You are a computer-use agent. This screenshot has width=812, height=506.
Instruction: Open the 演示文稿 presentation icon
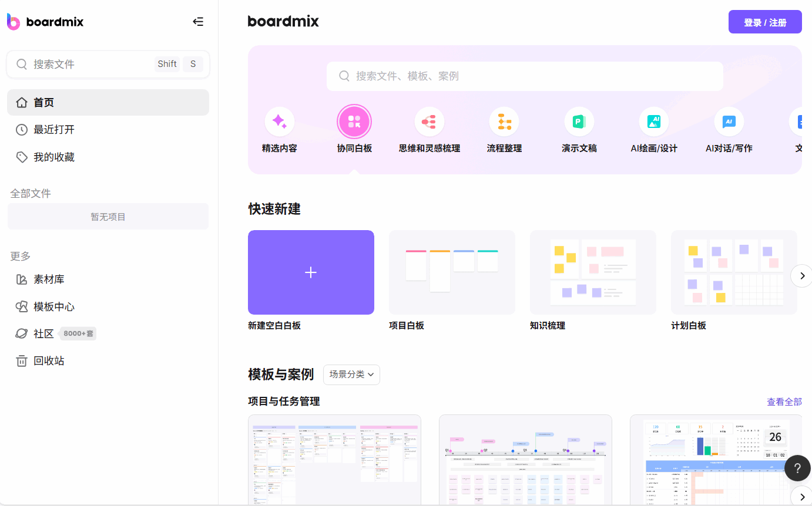tap(579, 122)
